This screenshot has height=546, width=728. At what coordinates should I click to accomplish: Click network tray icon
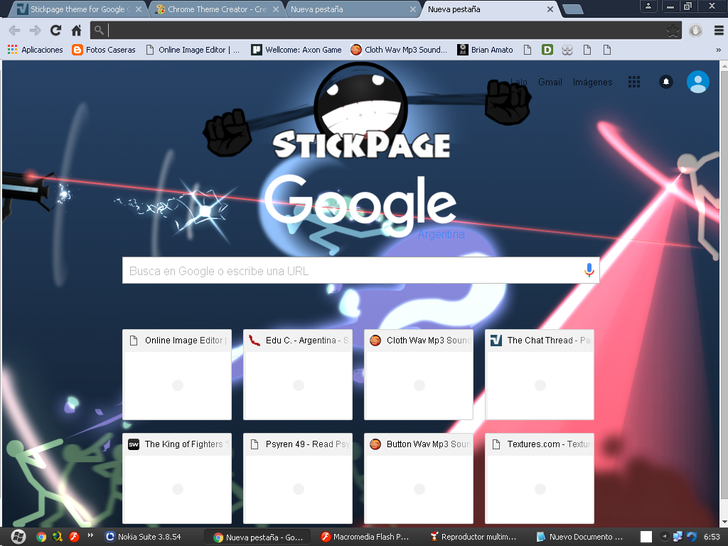(x=677, y=537)
